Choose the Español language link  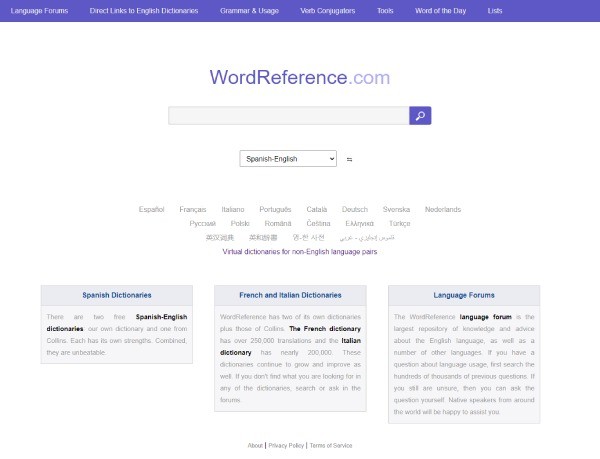pos(151,209)
